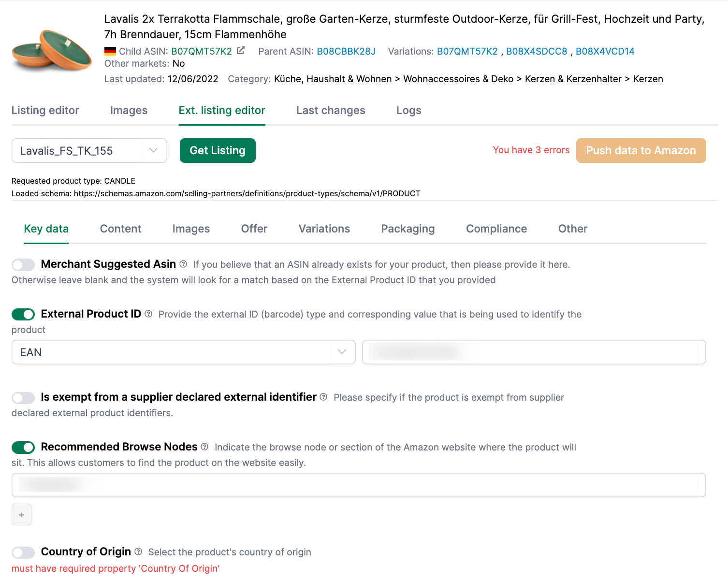The height and width of the screenshot is (580, 728).
Task: Switch to the Content sub-tab
Action: (x=120, y=229)
